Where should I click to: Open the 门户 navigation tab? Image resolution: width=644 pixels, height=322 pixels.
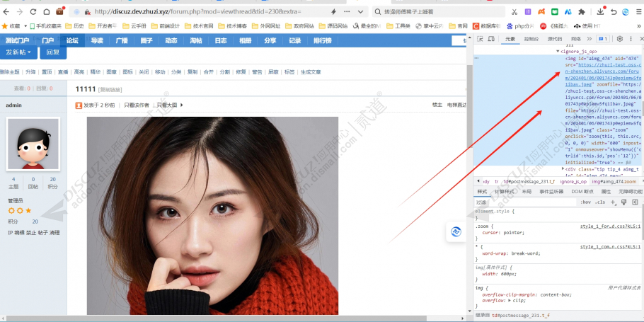point(48,40)
